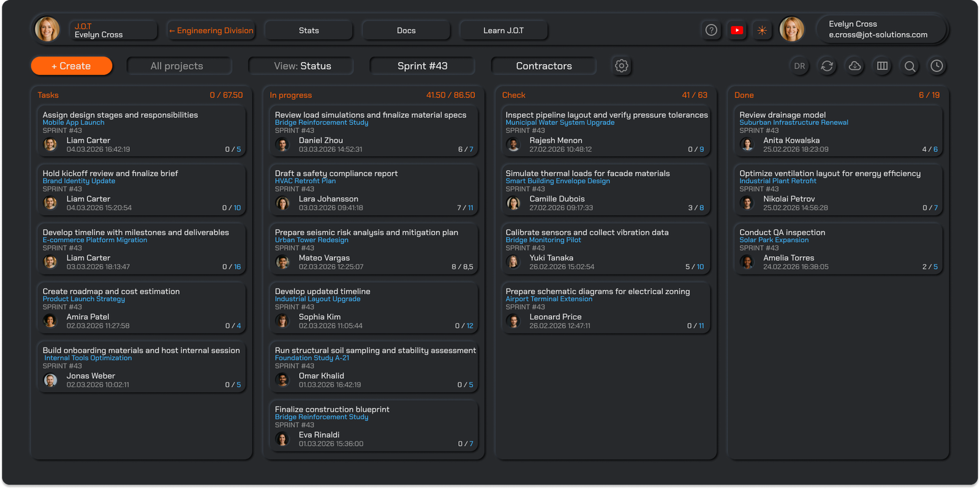Toggle light theme with the sun icon
This screenshot has width=980, height=489.
point(762,30)
